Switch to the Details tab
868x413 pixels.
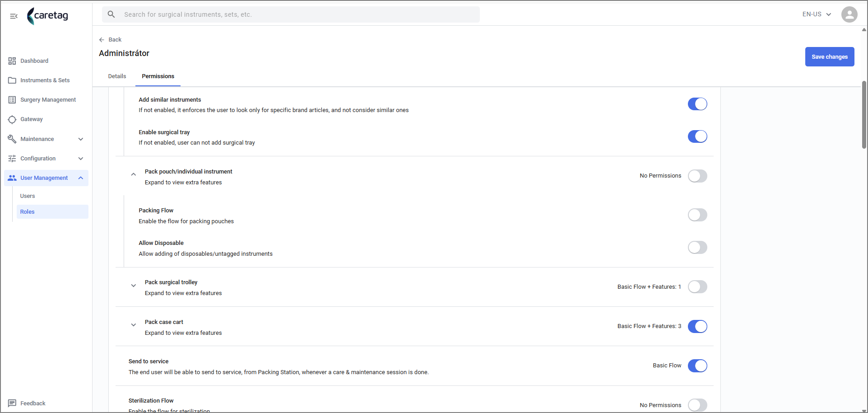click(117, 76)
